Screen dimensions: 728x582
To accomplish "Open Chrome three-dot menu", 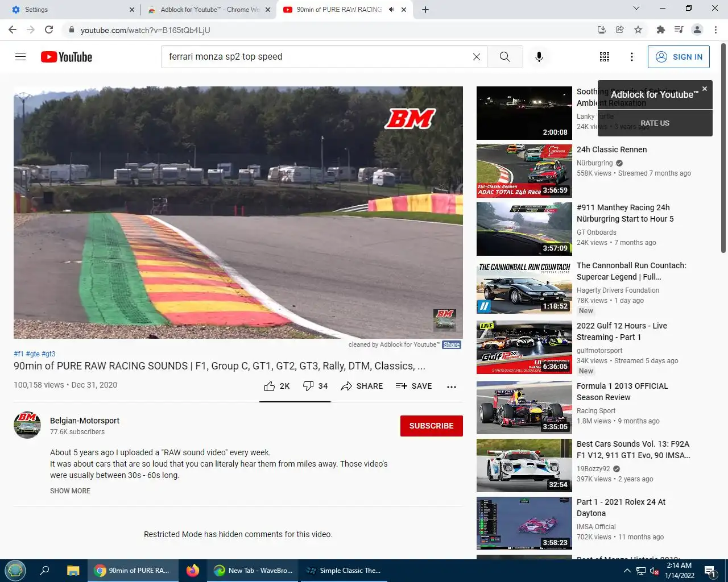I will 715,30.
